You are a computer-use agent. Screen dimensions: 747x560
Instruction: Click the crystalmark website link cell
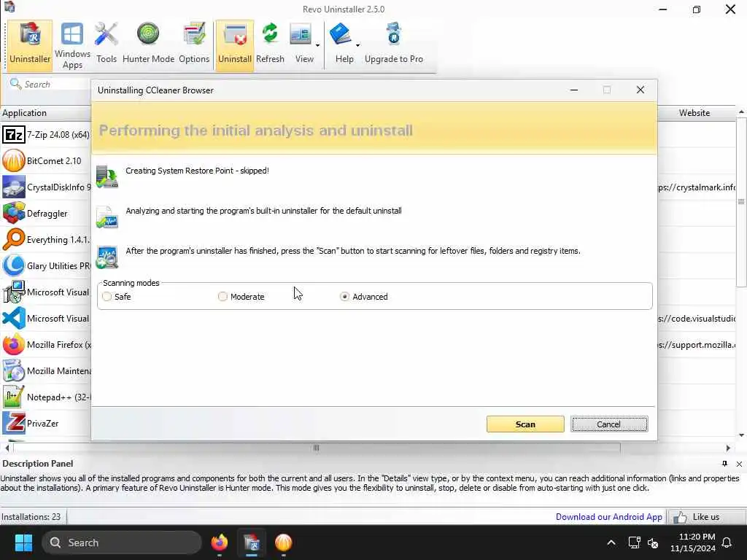(697, 187)
